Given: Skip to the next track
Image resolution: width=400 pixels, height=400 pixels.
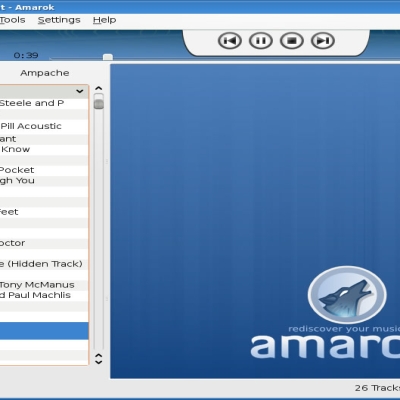Looking at the screenshot, I should coord(323,41).
